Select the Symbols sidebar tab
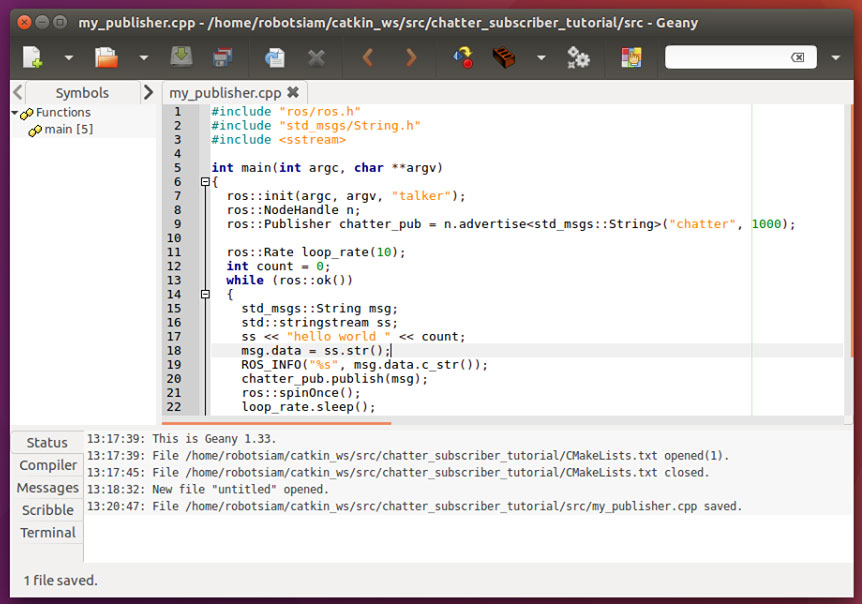 83,92
